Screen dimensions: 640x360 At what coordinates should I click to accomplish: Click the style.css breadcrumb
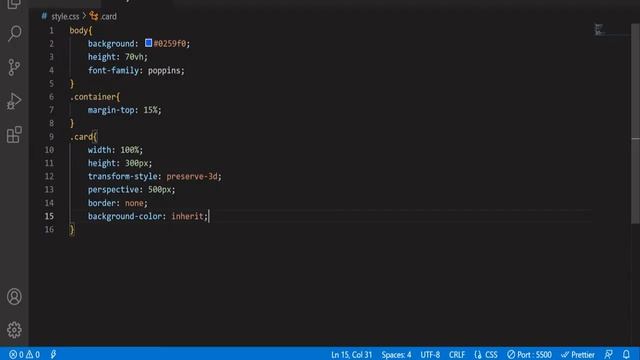tap(65, 16)
